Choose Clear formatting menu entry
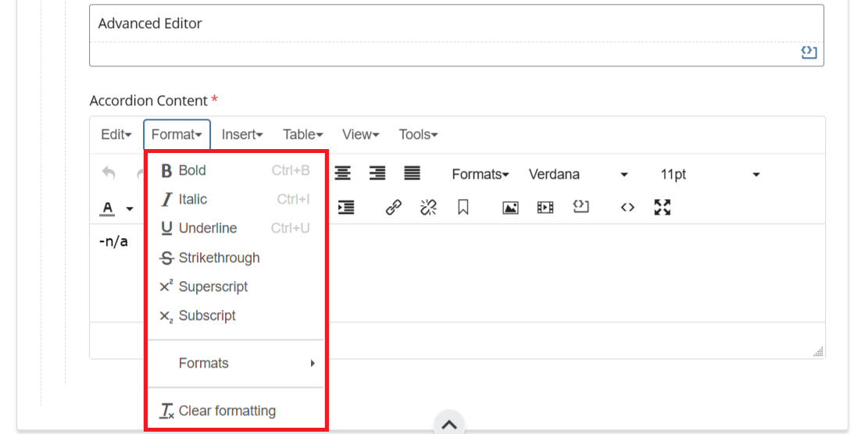This screenshot has width=868, height=434. [227, 411]
